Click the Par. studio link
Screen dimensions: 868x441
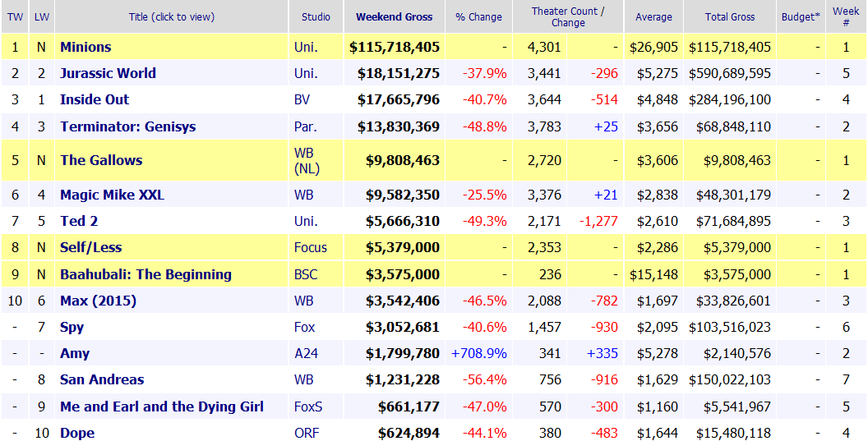click(306, 126)
